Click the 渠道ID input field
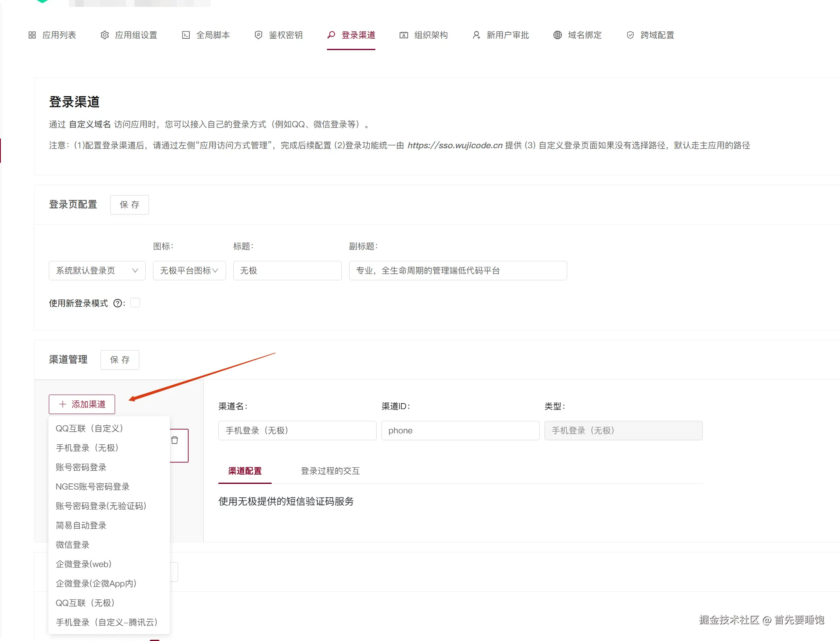Viewport: 840px width, 641px height. click(460, 431)
